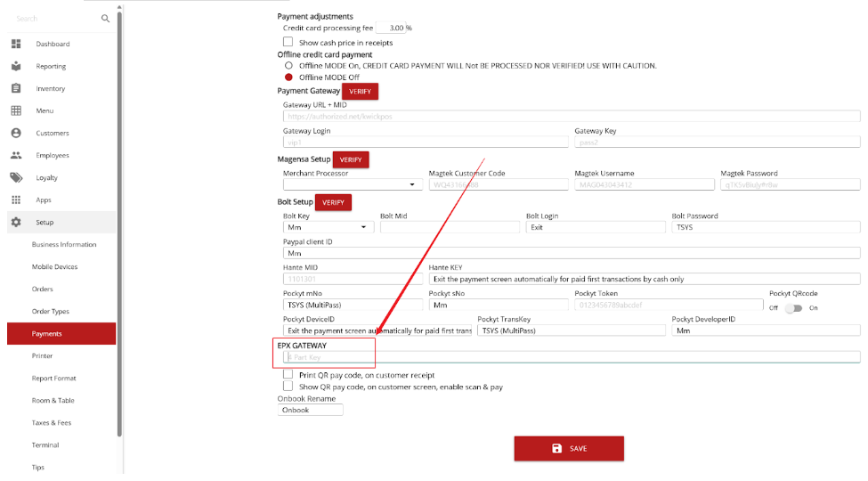Click the Bolt Password field

click(767, 227)
